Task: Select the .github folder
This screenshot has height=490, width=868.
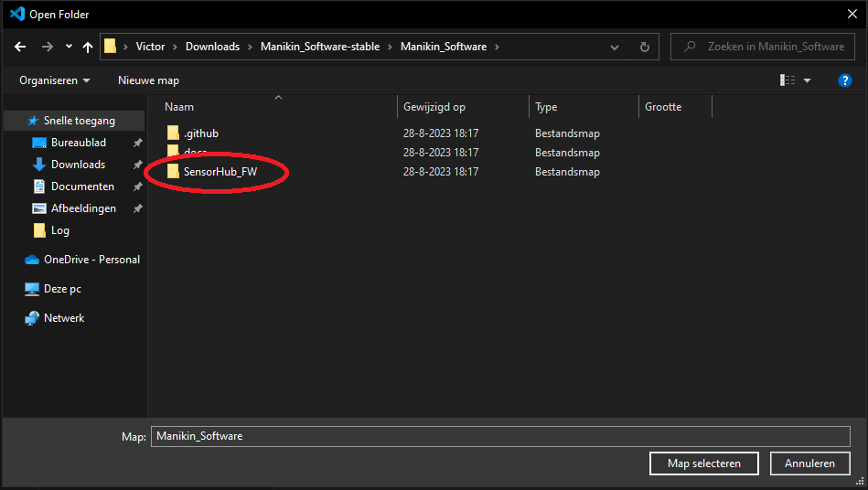Action: coord(200,133)
